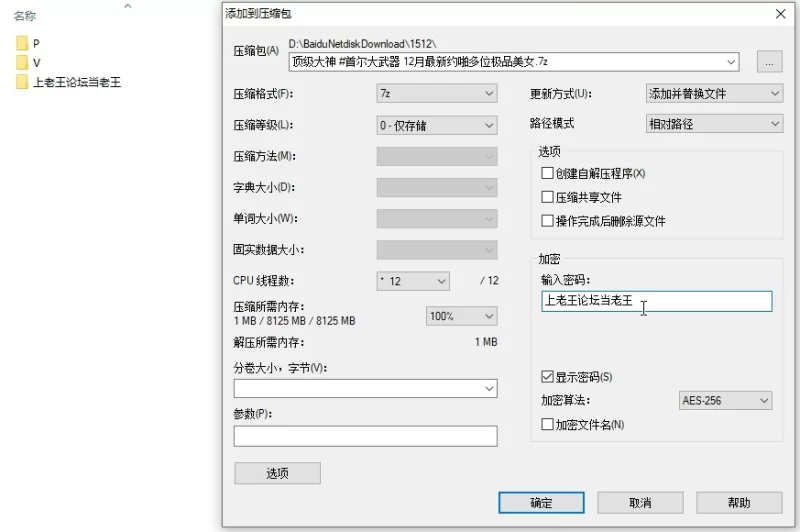Screen dimensions: 800x532
Task: Open the CPU 线程数 dropdown
Action: [x=413, y=281]
